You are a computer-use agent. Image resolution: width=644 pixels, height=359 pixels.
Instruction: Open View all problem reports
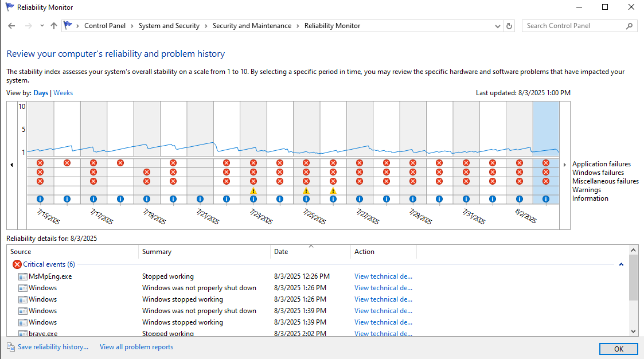click(x=136, y=346)
